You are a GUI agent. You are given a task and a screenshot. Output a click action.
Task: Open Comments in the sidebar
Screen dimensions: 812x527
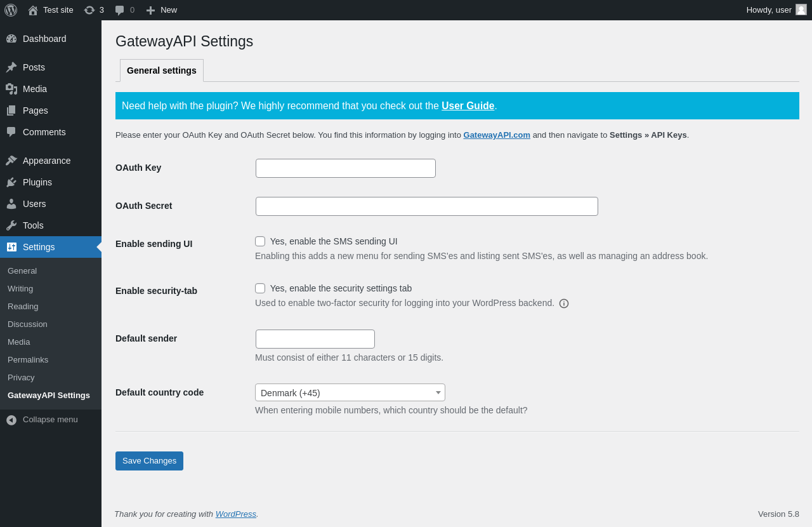44,132
